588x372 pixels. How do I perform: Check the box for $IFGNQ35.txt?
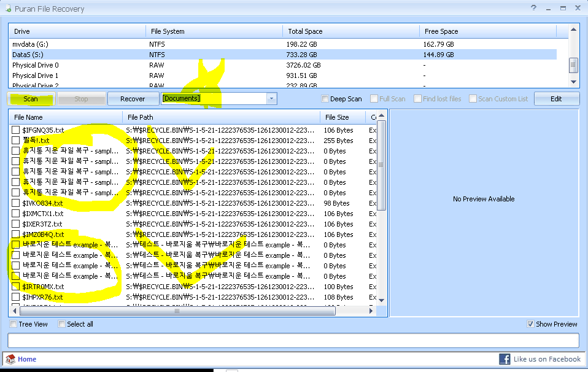pyautogui.click(x=16, y=130)
